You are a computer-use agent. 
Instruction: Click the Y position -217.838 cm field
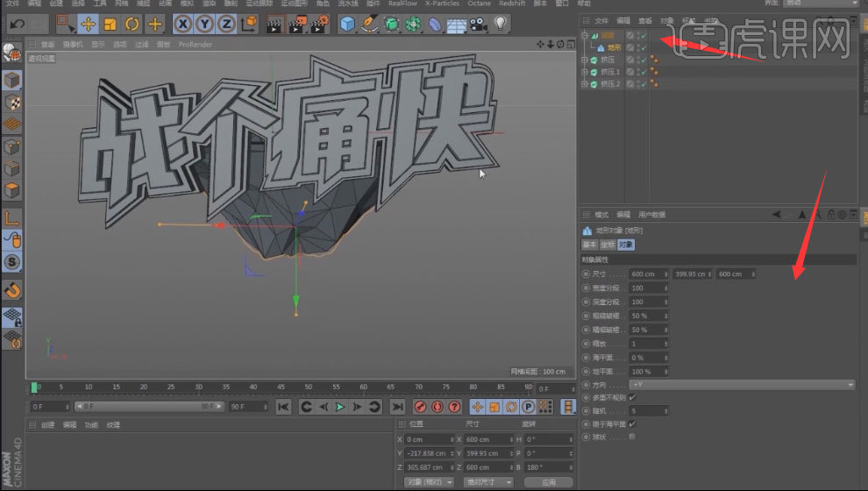tap(430, 453)
